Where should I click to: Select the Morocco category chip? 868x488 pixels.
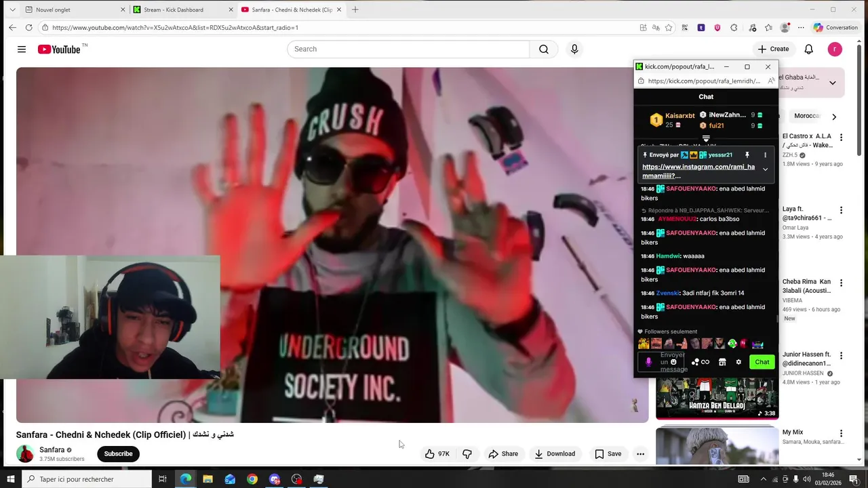coord(806,116)
